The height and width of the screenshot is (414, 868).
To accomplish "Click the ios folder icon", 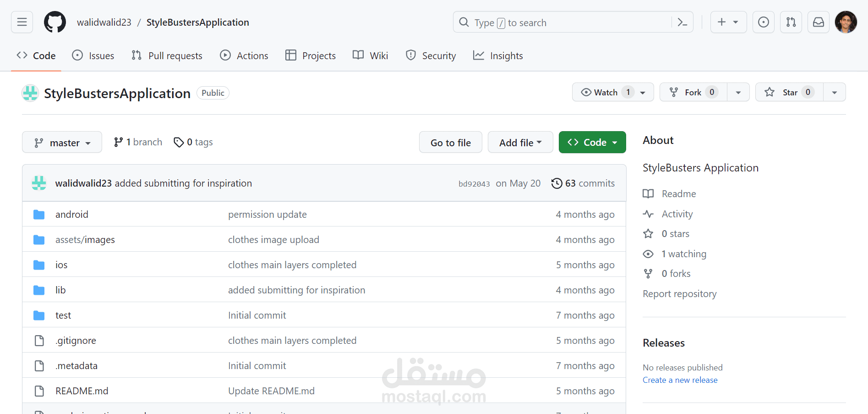I will (x=39, y=265).
